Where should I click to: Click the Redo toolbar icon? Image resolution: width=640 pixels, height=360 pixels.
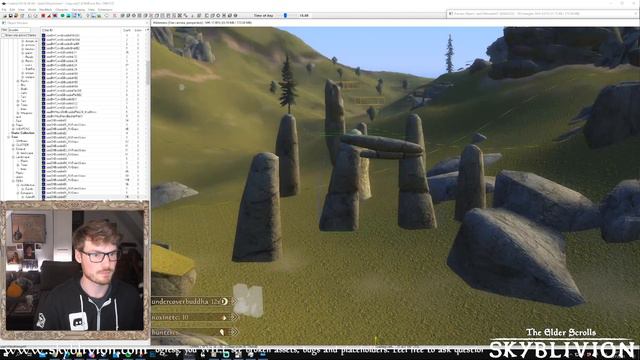pos(35,16)
